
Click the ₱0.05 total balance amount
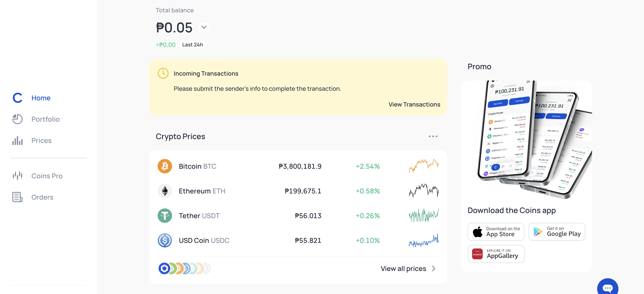(174, 27)
